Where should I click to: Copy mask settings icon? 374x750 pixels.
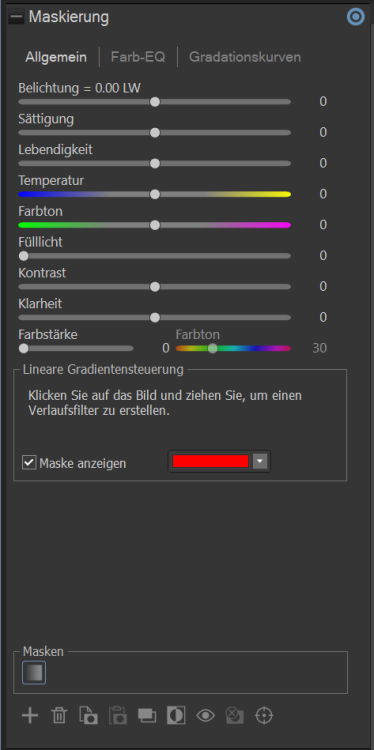[x=88, y=716]
